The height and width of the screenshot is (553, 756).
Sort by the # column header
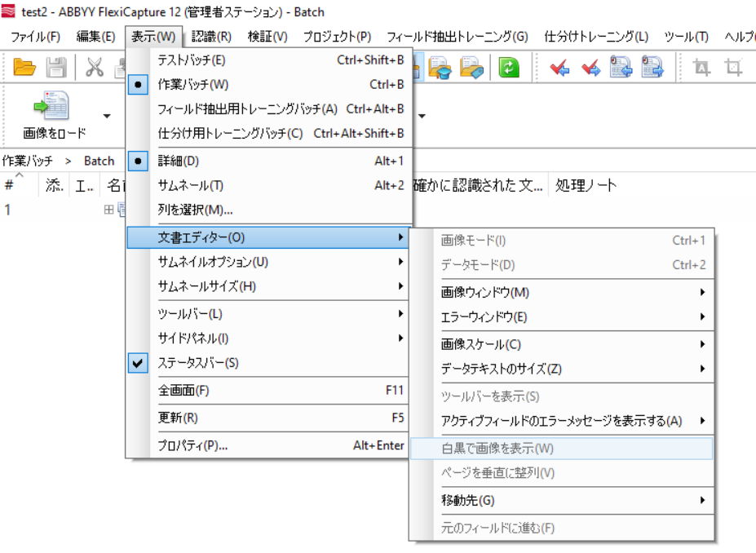(x=20, y=184)
